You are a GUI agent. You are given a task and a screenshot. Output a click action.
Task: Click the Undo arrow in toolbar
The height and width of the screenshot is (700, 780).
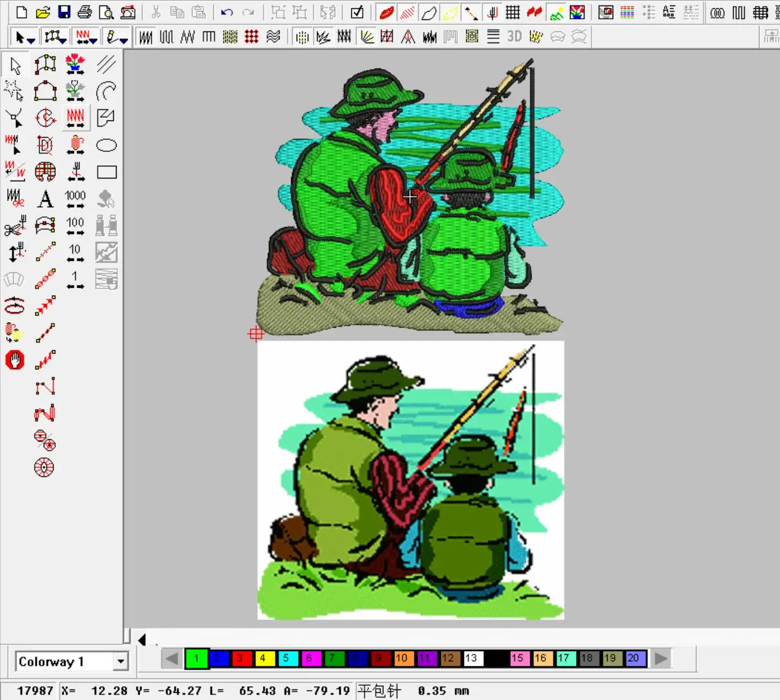coord(226,12)
